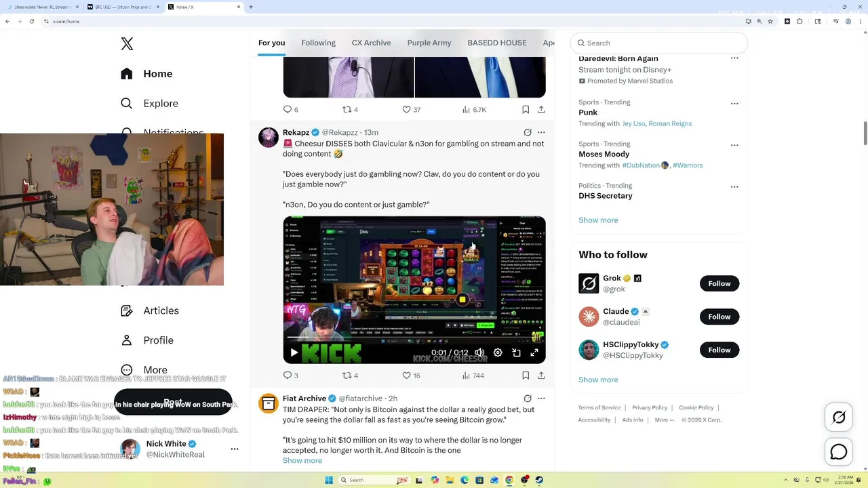Open options for Daredevil promoted trend

point(734,58)
